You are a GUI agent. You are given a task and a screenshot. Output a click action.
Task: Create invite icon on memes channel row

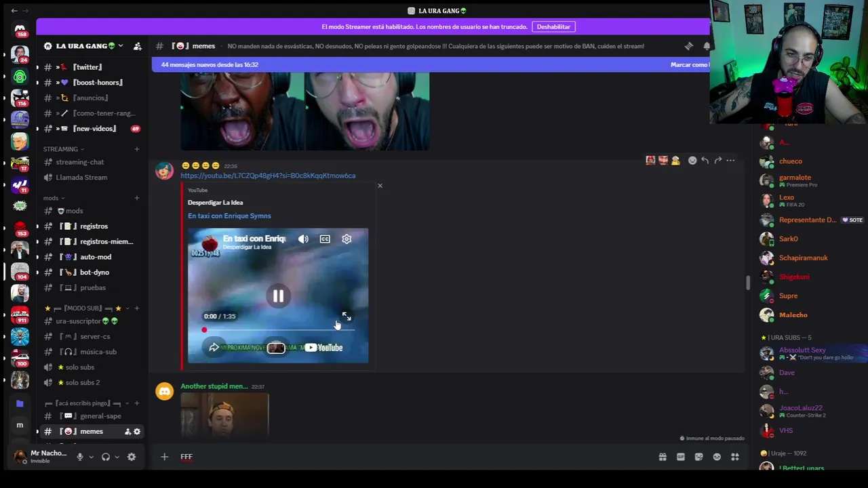127,432
